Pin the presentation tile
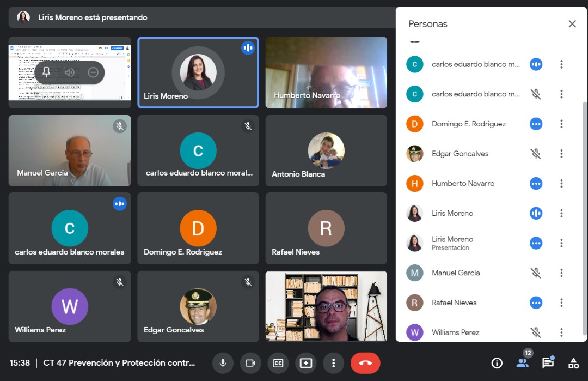Screen dimensions: 588x381 click(46, 72)
